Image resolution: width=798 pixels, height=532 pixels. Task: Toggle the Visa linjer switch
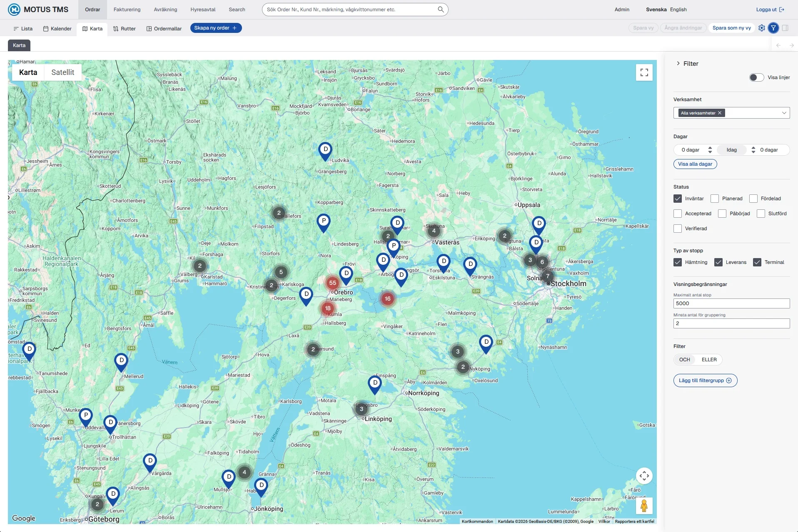pos(756,77)
